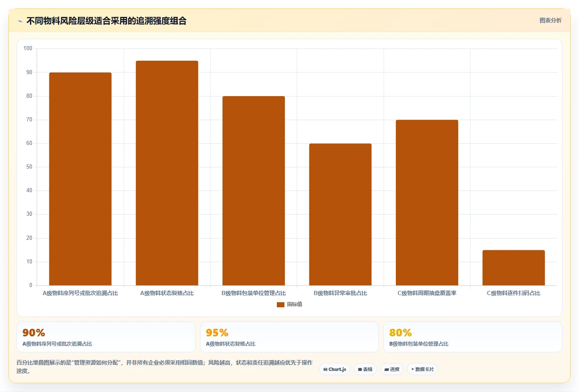Viewport: 579px width, 392px height.
Task: Click y-axis tick label 0
Action: pos(31,285)
